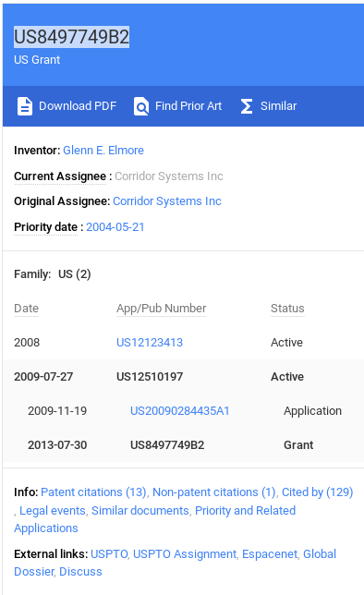Click the Download PDF document icon
The height and width of the screenshot is (595, 364).
click(x=25, y=106)
